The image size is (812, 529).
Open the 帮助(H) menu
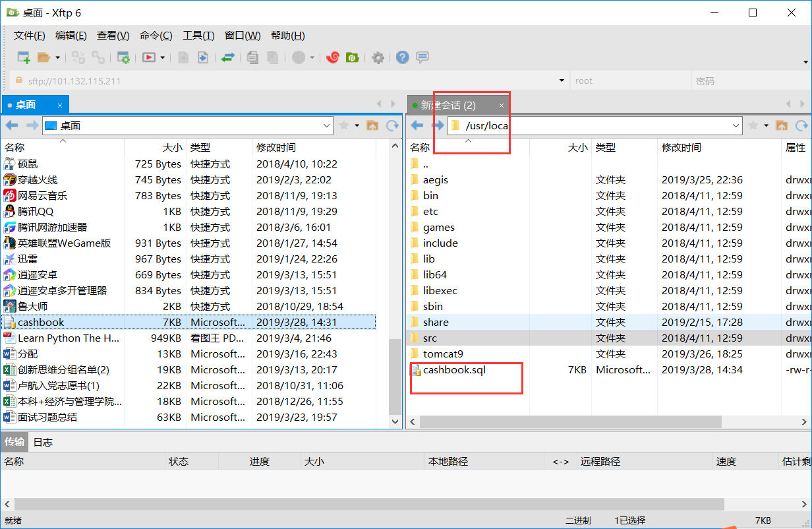point(288,36)
